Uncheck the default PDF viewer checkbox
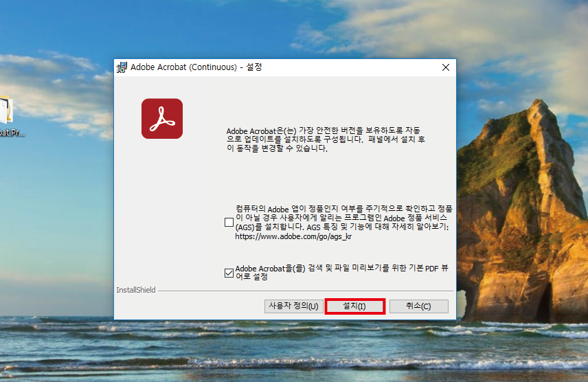The image size is (588, 382). (229, 273)
